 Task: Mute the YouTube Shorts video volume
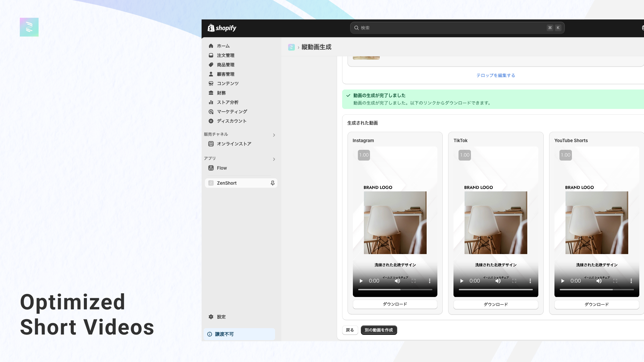[x=599, y=281]
